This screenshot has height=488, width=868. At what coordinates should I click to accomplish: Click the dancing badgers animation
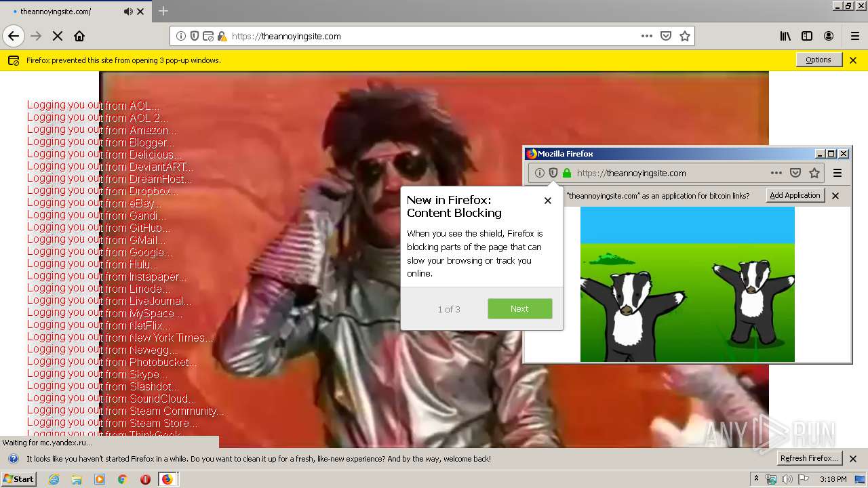coord(687,284)
